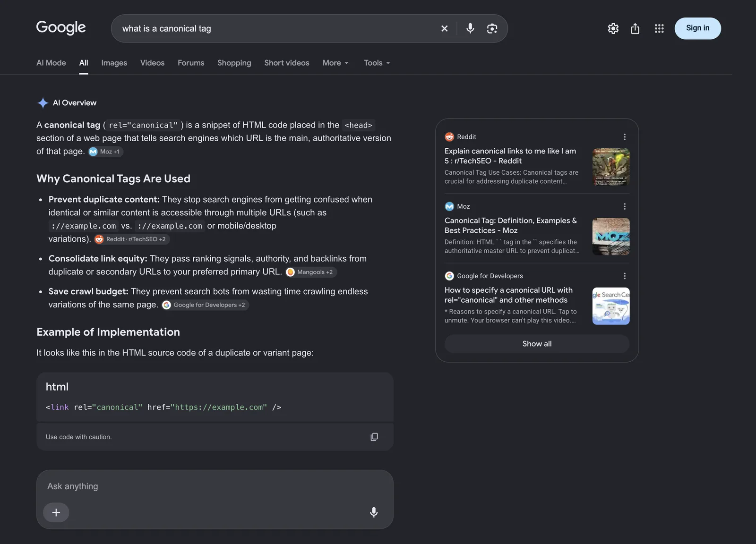Click the Google Search Central thumbnail
Image resolution: width=756 pixels, height=544 pixels.
coord(611,306)
